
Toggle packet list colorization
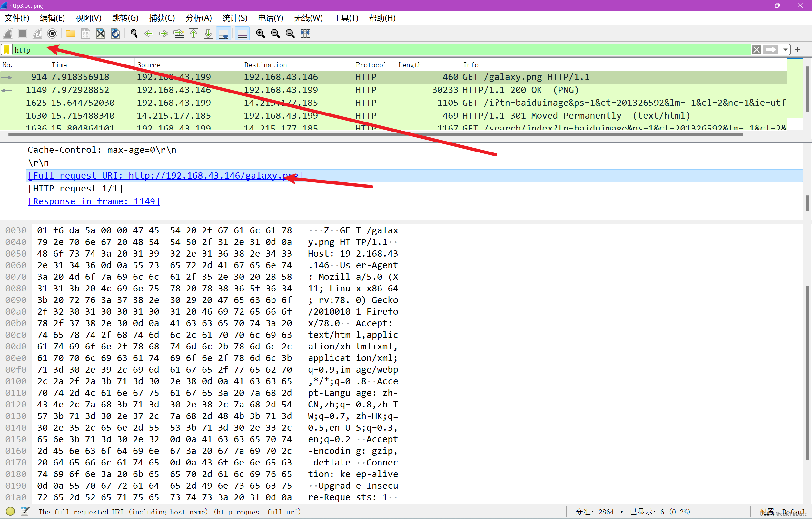242,34
